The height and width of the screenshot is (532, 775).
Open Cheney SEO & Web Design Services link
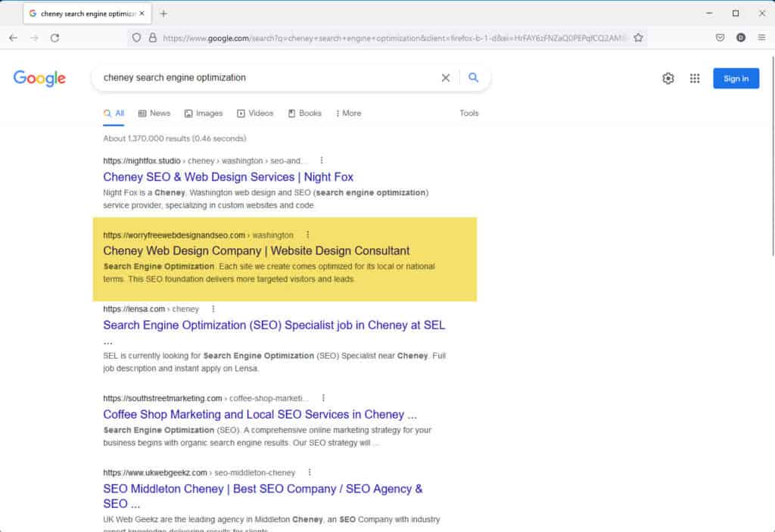pos(228,177)
